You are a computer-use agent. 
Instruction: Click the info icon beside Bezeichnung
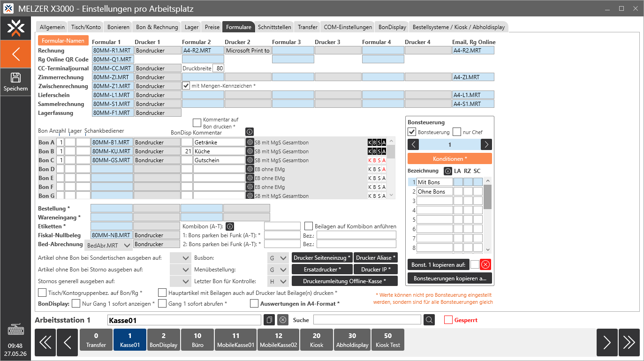[x=447, y=171]
